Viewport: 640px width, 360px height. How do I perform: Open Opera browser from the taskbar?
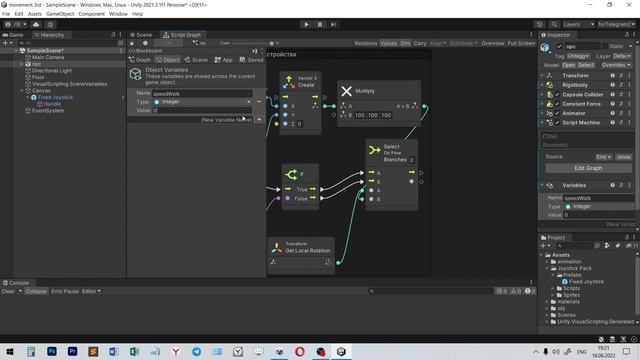pyautogui.click(x=300, y=351)
